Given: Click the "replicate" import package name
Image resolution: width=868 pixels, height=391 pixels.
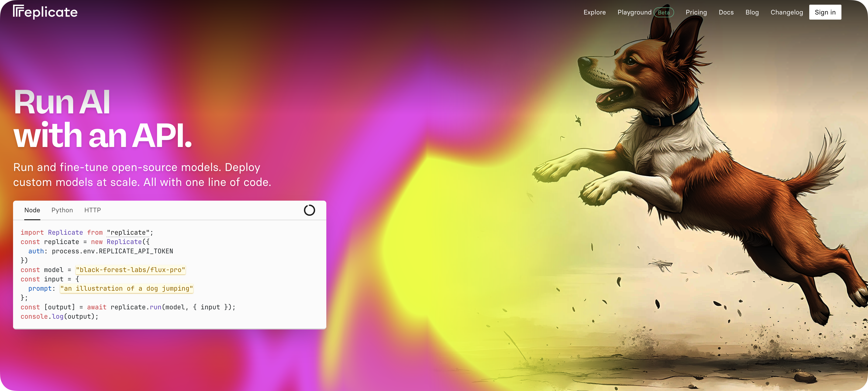Looking at the screenshot, I should click(128, 232).
